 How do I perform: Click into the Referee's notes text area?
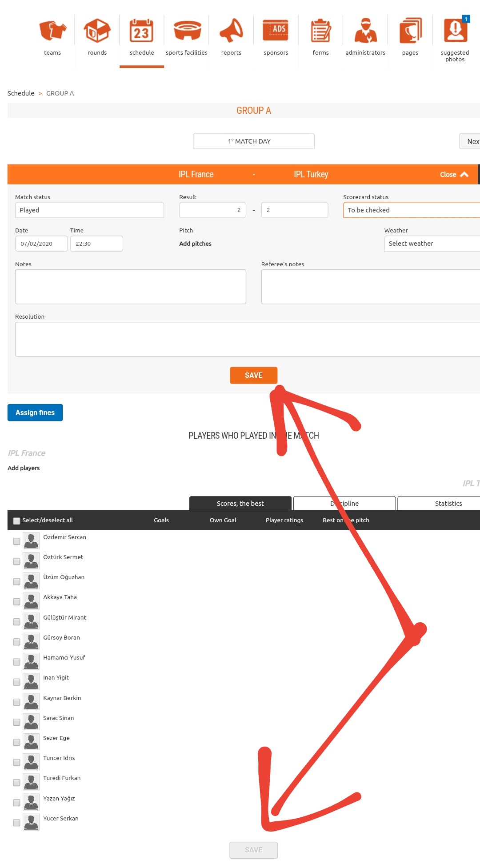(371, 287)
